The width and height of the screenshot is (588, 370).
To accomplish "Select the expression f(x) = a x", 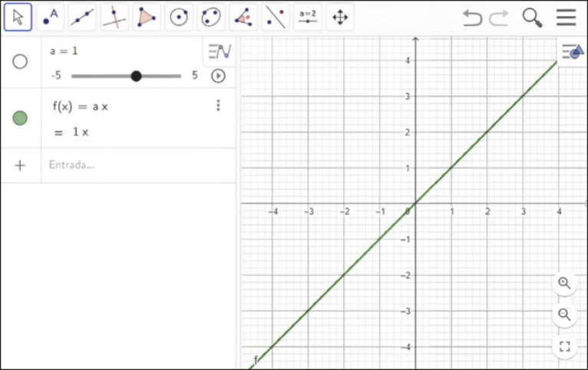I will point(81,107).
